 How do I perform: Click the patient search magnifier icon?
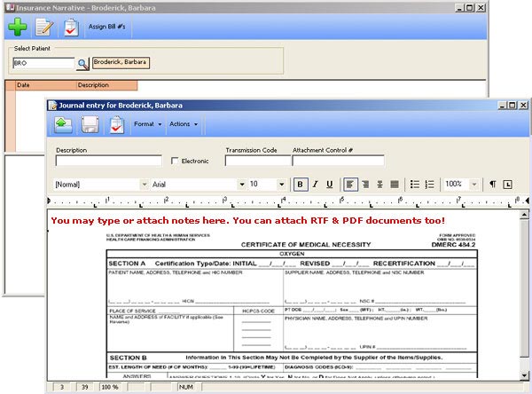82,64
